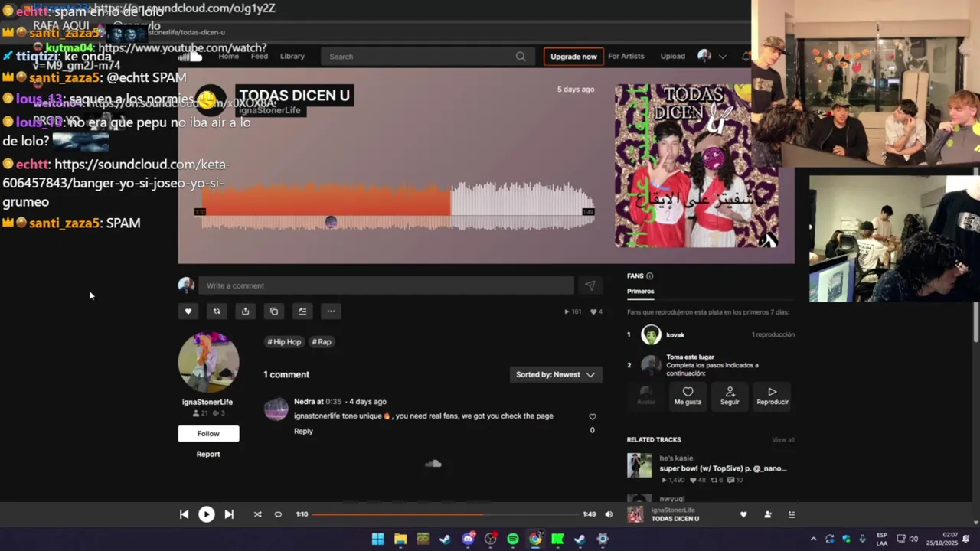Open the Upload page from the header
The width and height of the screenshot is (980, 551).
pos(673,57)
